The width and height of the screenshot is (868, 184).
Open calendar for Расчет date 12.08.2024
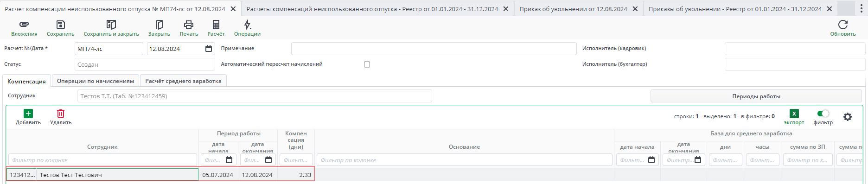[209, 49]
